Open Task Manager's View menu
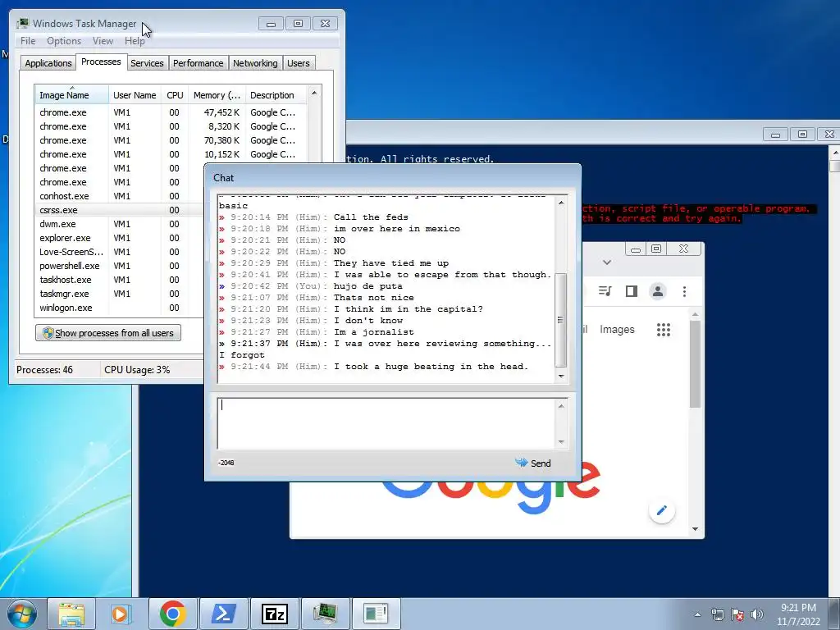 point(103,41)
